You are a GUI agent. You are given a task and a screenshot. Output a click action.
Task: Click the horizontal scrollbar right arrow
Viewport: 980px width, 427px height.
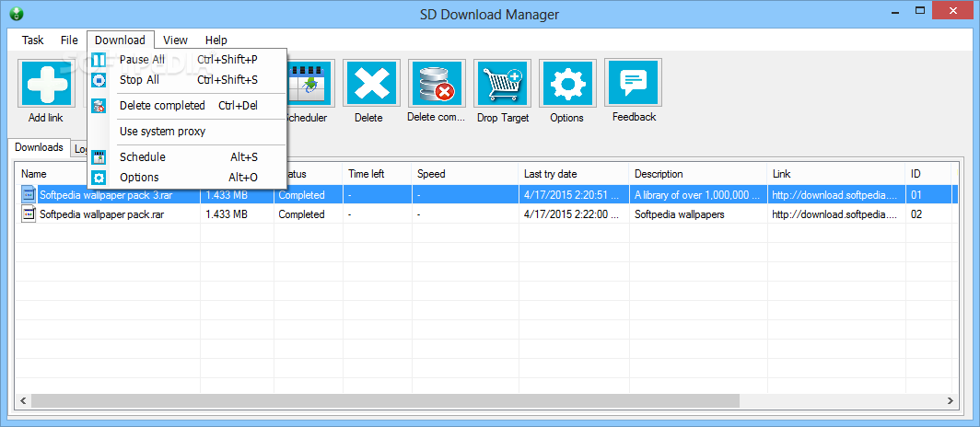tap(950, 400)
